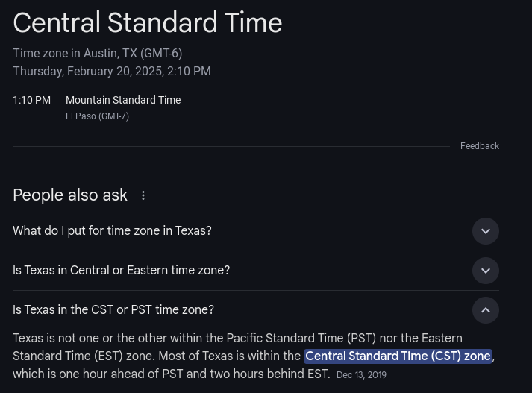The height and width of the screenshot is (393, 532).
Task: Click the "El Paso (GMT-7)" subtitle
Action: [97, 116]
